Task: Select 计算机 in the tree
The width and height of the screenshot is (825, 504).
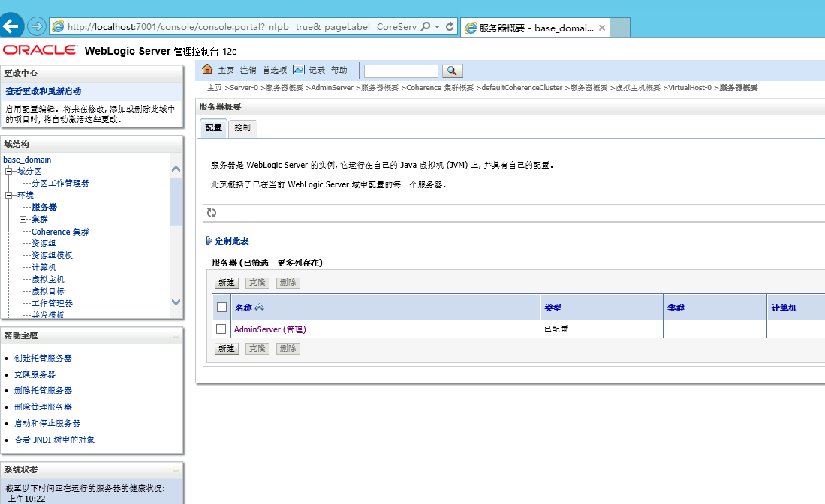Action: (x=44, y=267)
